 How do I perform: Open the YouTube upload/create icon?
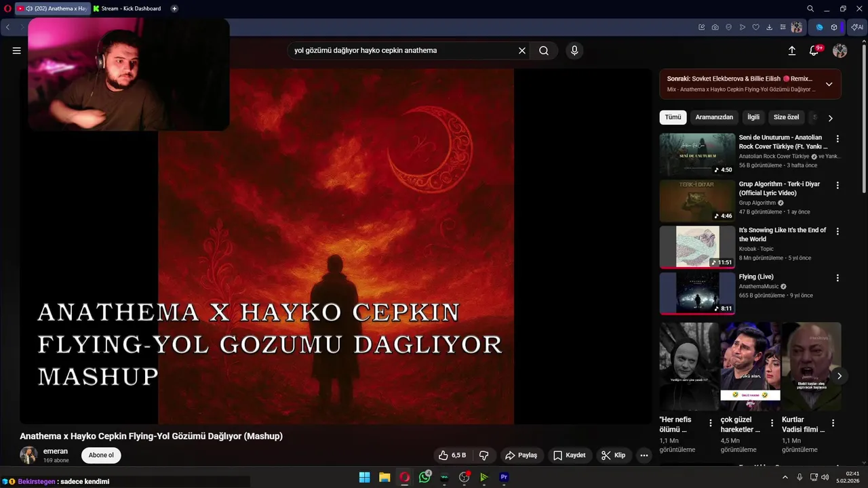pos(791,51)
